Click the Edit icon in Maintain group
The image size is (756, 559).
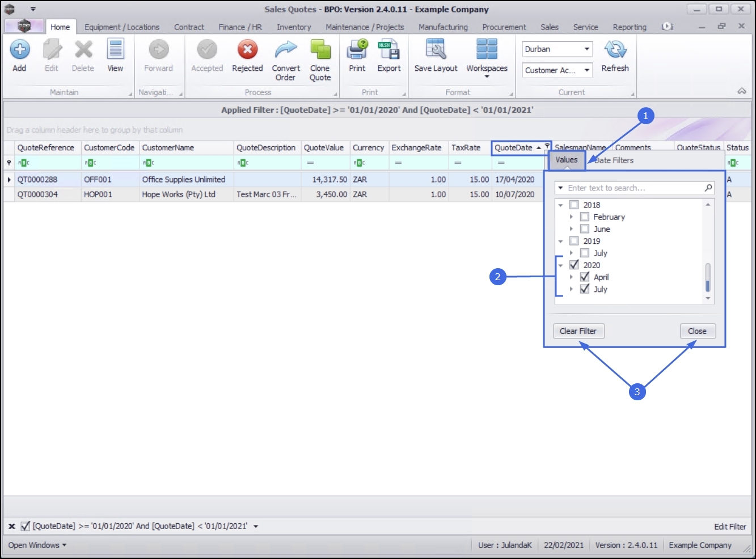click(52, 50)
